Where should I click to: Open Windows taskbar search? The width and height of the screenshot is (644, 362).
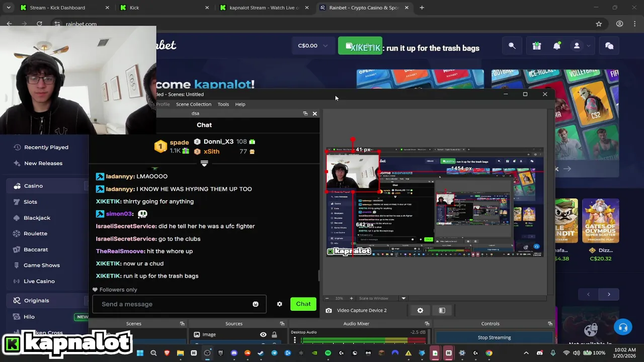point(153,353)
